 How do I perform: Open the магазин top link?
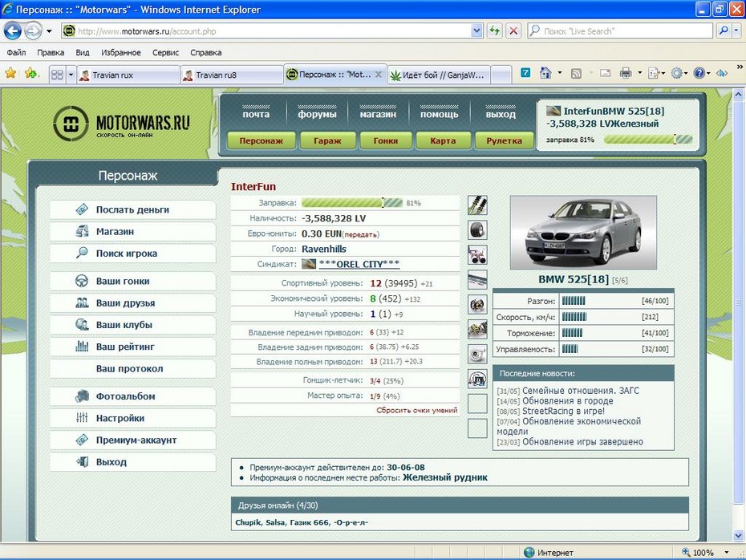click(378, 114)
